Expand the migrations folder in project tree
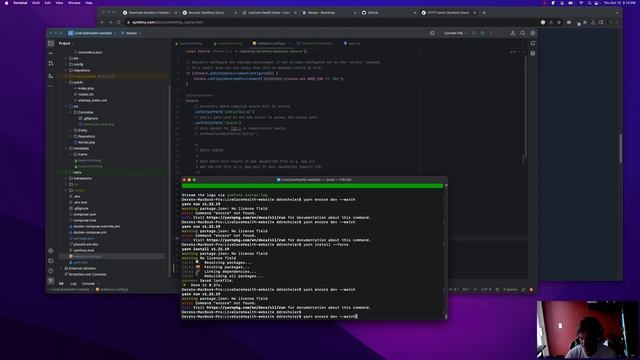Viewport: 640px width, 360px height. point(66,70)
